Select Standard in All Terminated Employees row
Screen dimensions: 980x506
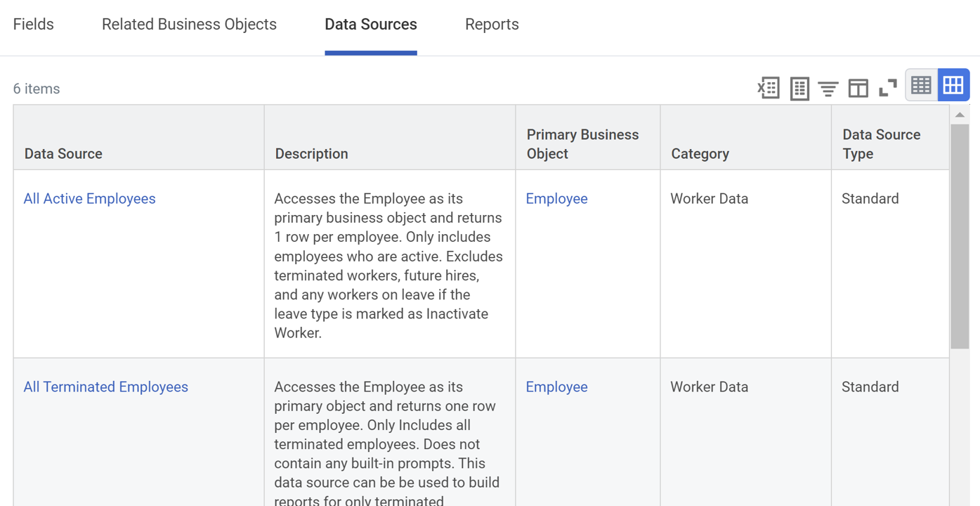click(870, 387)
